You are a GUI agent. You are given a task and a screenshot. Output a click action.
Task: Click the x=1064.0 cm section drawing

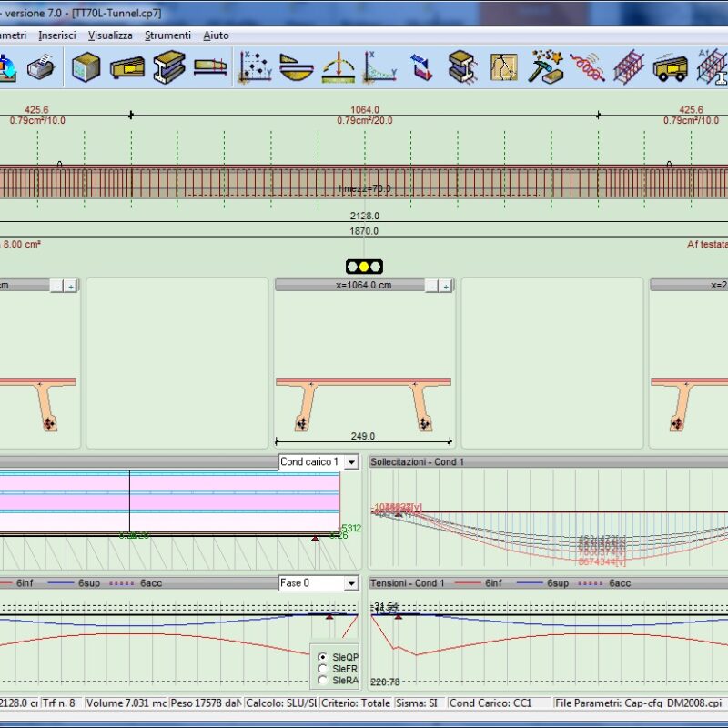pos(363,400)
